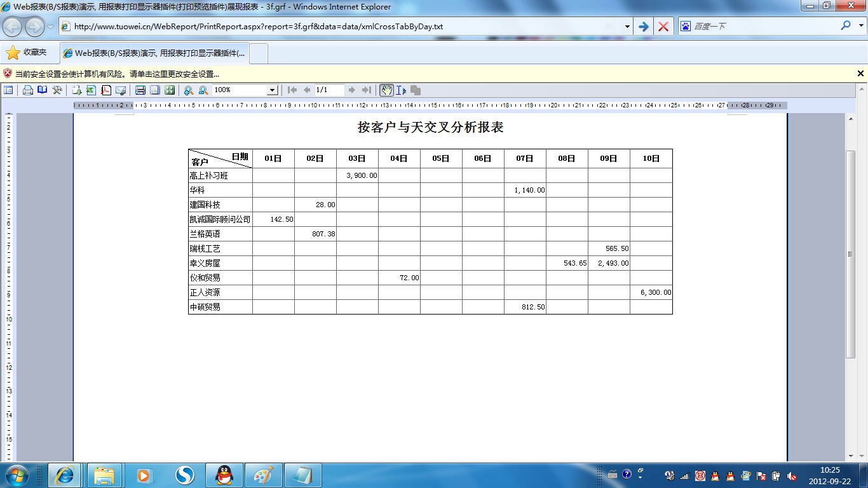The image size is (868, 488).
Task: Click the Print icon in report toolbar
Action: (28, 90)
